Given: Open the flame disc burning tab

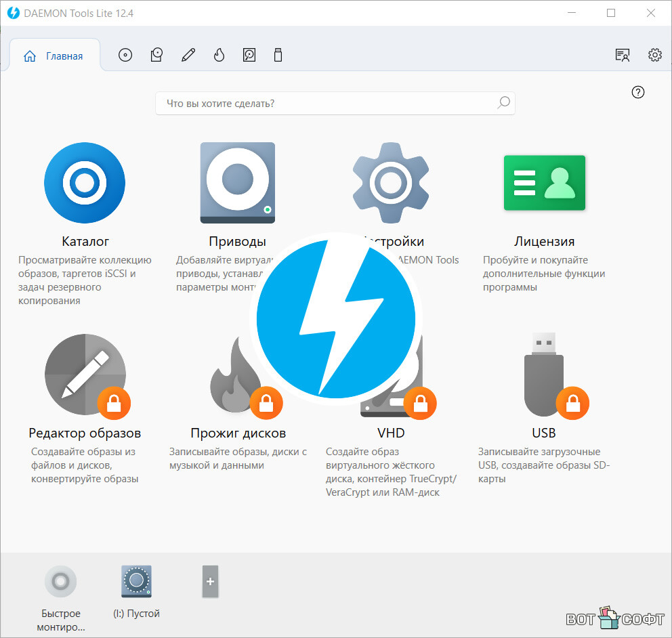Looking at the screenshot, I should point(219,56).
